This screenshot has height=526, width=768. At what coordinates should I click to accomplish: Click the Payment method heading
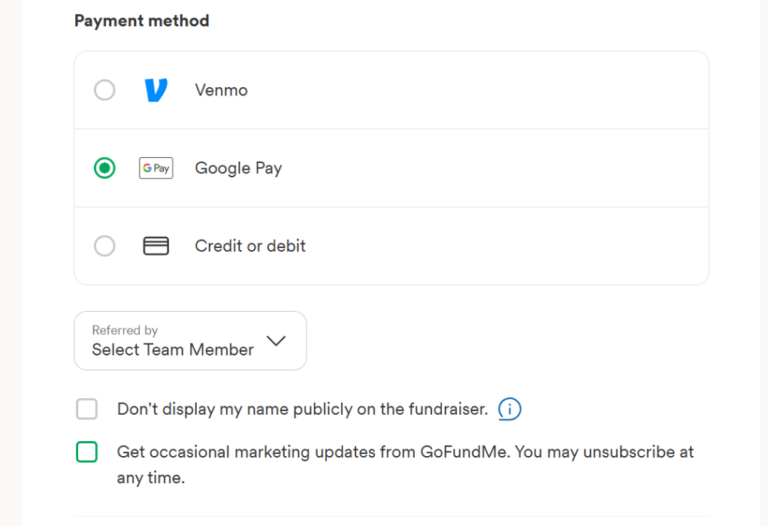coord(142,21)
